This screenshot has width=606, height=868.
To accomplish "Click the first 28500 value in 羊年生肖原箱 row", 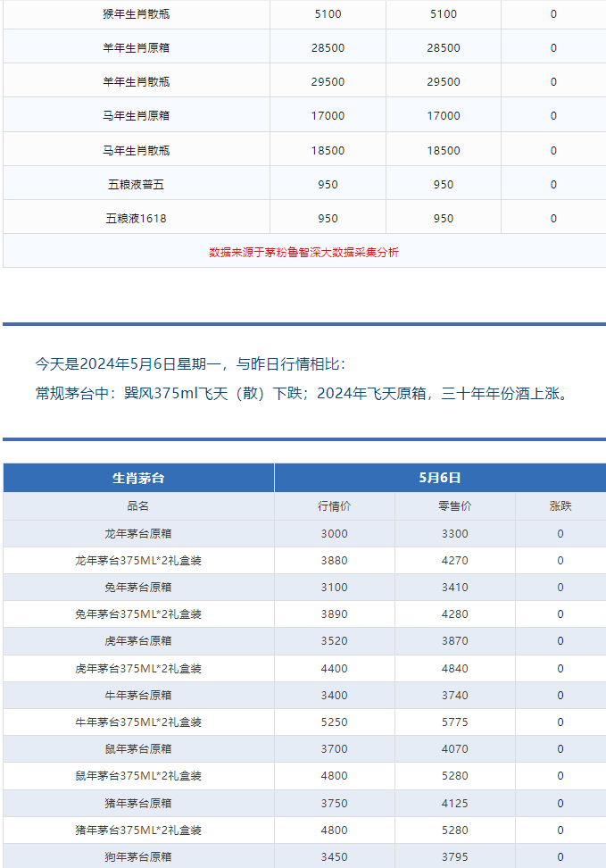I will coord(328,48).
